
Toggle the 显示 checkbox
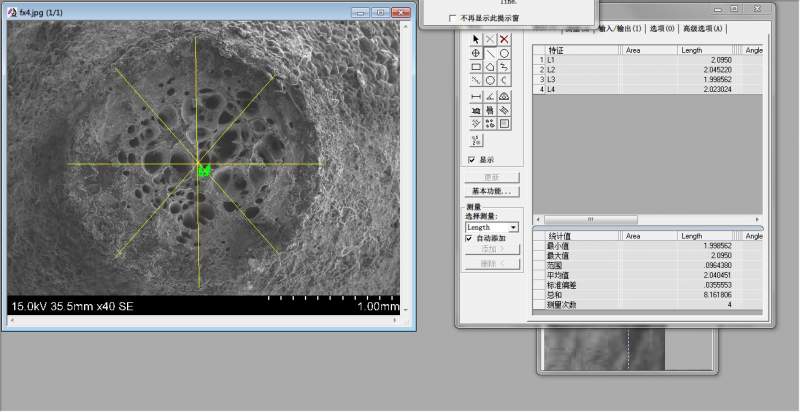(x=471, y=160)
